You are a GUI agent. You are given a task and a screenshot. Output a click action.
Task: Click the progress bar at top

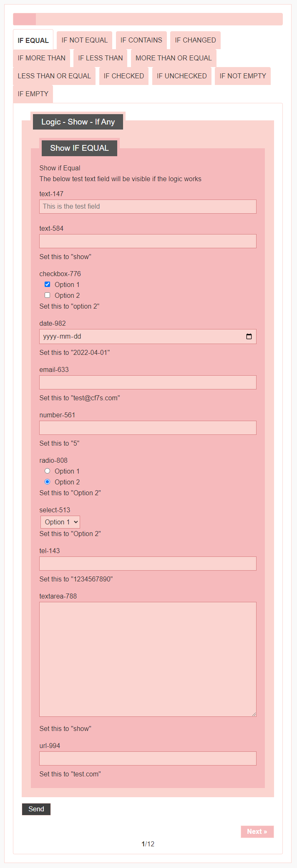click(148, 19)
